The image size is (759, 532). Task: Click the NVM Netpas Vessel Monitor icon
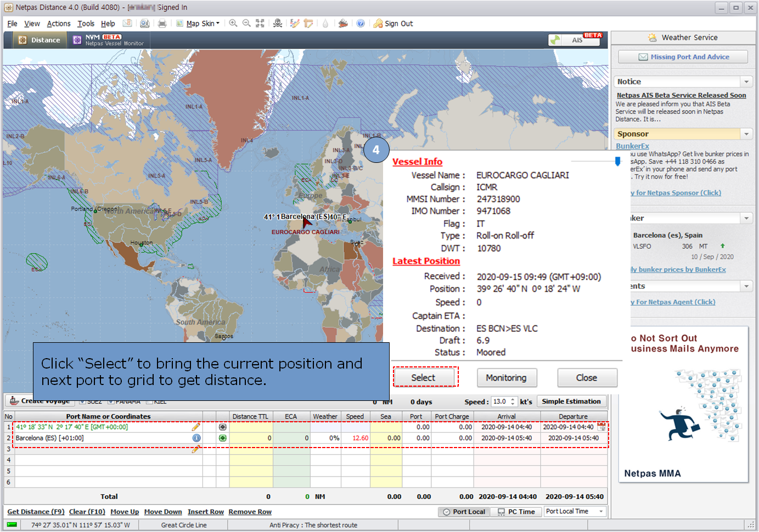tap(77, 40)
